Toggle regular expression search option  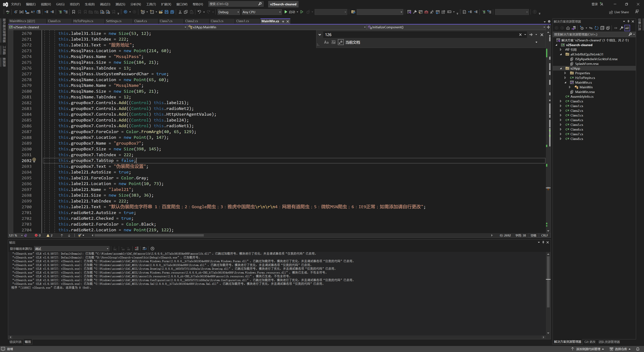pos(340,42)
